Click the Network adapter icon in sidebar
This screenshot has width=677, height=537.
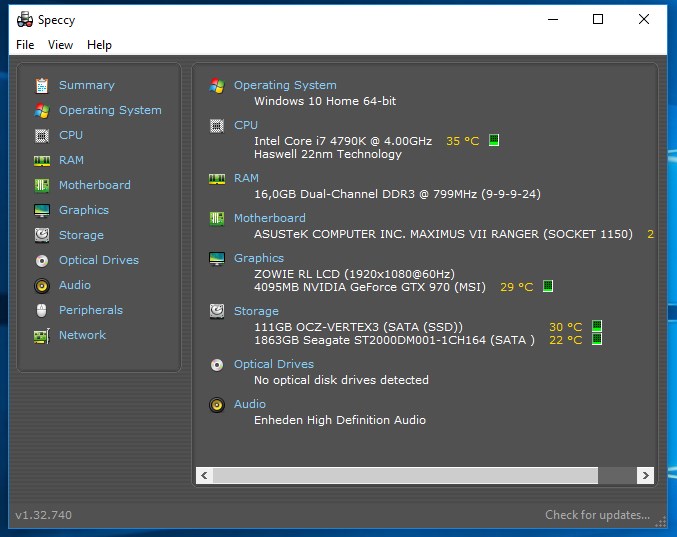click(x=41, y=335)
